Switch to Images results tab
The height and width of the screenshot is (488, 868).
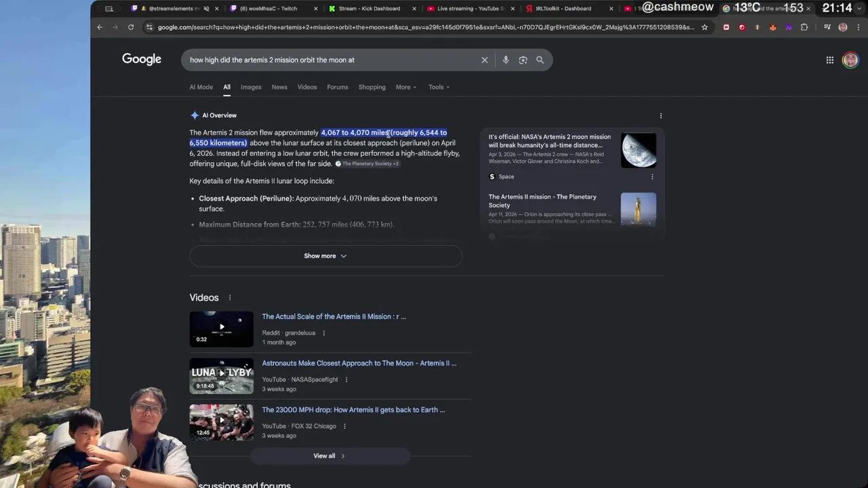[x=251, y=87]
